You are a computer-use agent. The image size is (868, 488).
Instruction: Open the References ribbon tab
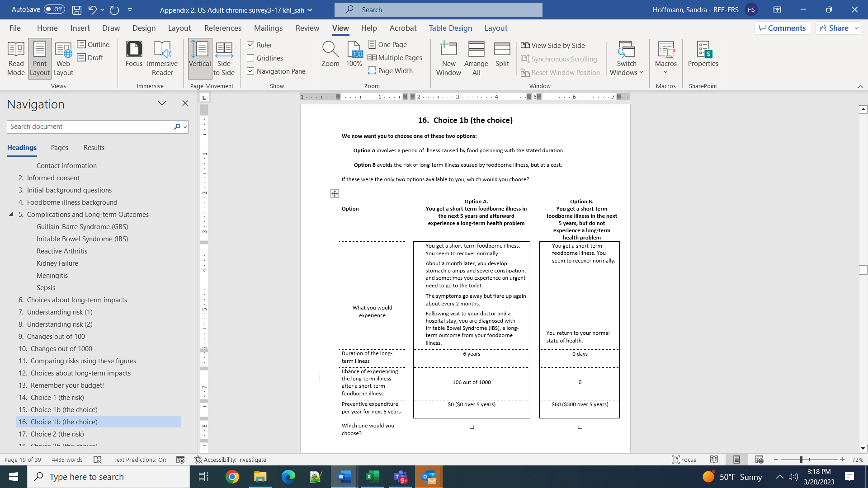click(222, 28)
